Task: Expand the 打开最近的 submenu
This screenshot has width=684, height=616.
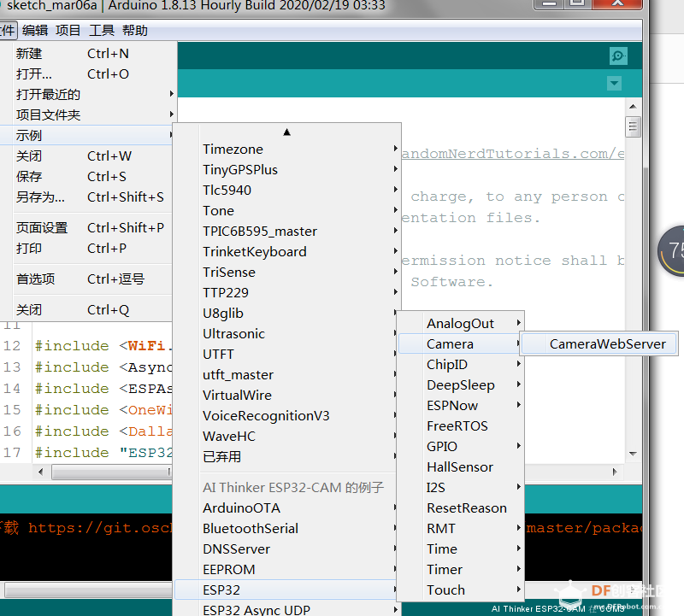Action: (88, 95)
